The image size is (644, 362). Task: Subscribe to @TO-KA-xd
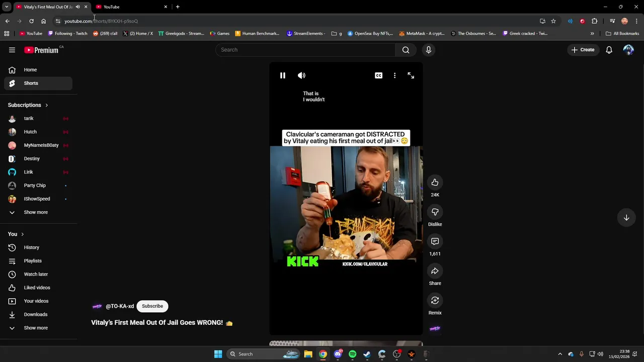(x=152, y=306)
